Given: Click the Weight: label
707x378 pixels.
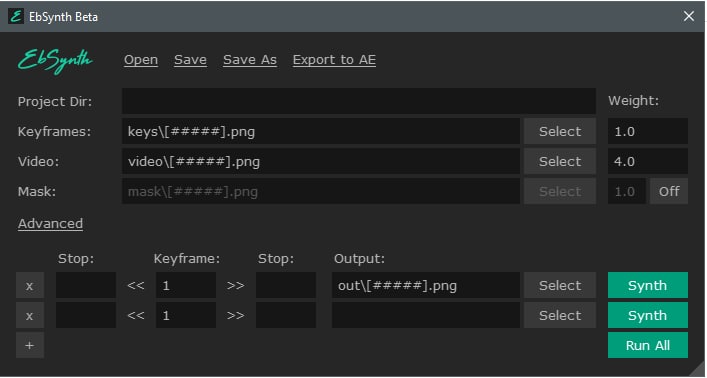Looking at the screenshot, I should coord(633,101).
